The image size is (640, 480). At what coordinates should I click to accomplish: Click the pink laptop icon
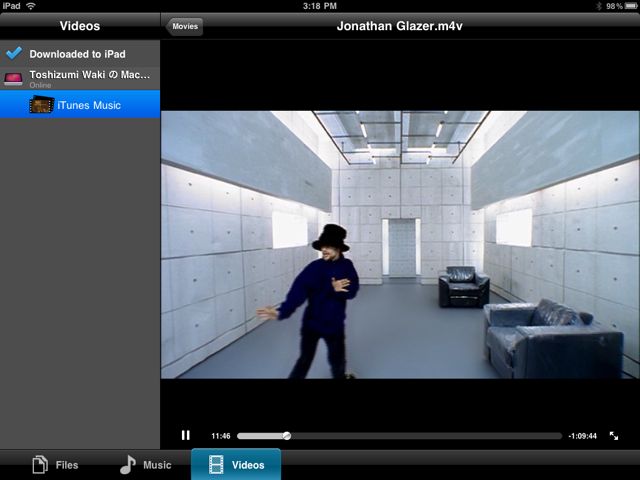point(13,79)
